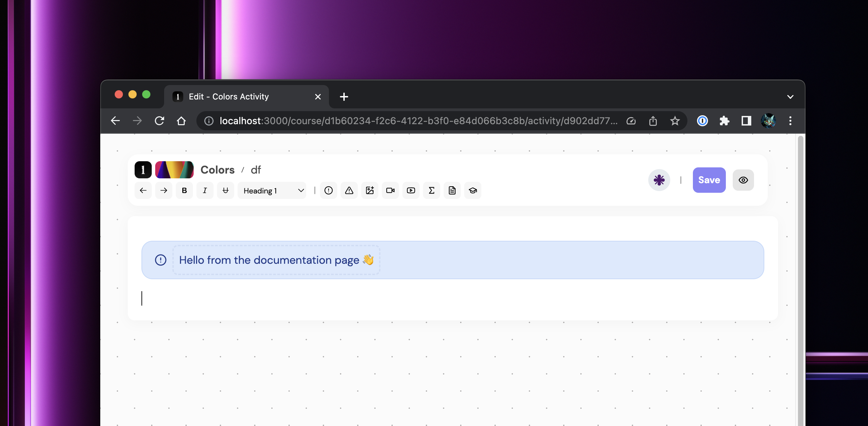Viewport: 868px width, 426px height.
Task: Toggle bold formatting
Action: tap(184, 190)
